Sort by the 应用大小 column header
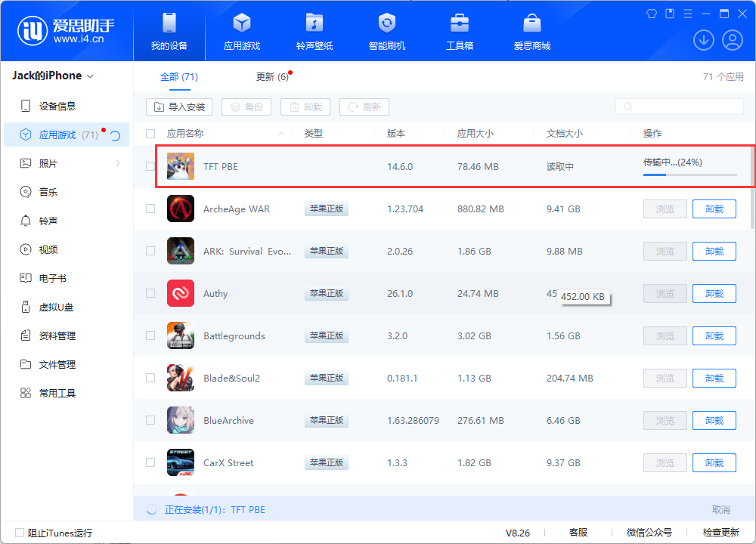The height and width of the screenshot is (544, 756). [x=475, y=134]
